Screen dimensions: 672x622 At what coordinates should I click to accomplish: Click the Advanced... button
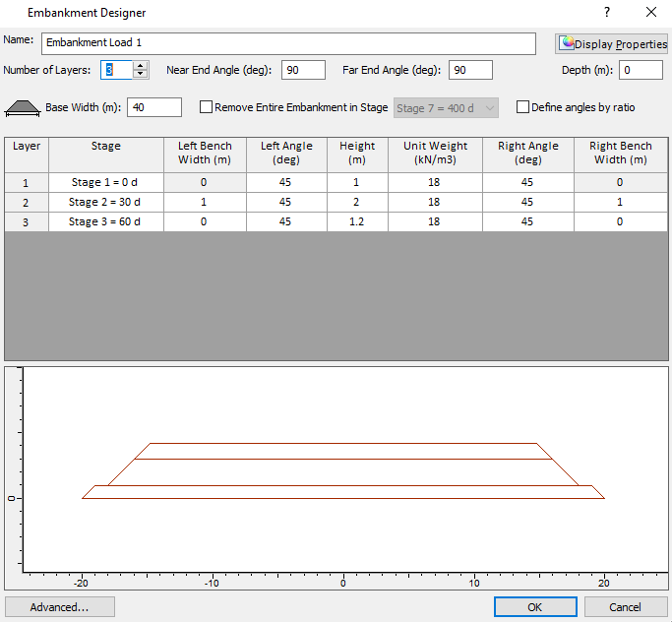tap(60, 607)
